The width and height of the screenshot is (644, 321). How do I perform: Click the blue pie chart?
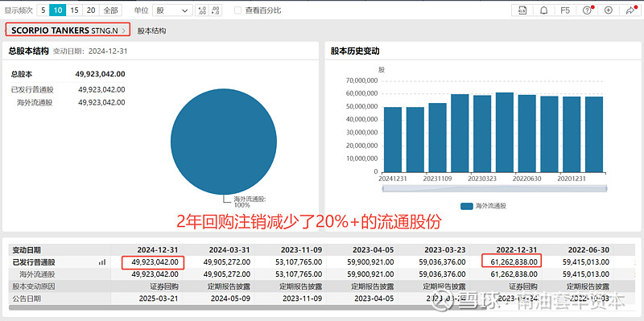click(x=224, y=142)
